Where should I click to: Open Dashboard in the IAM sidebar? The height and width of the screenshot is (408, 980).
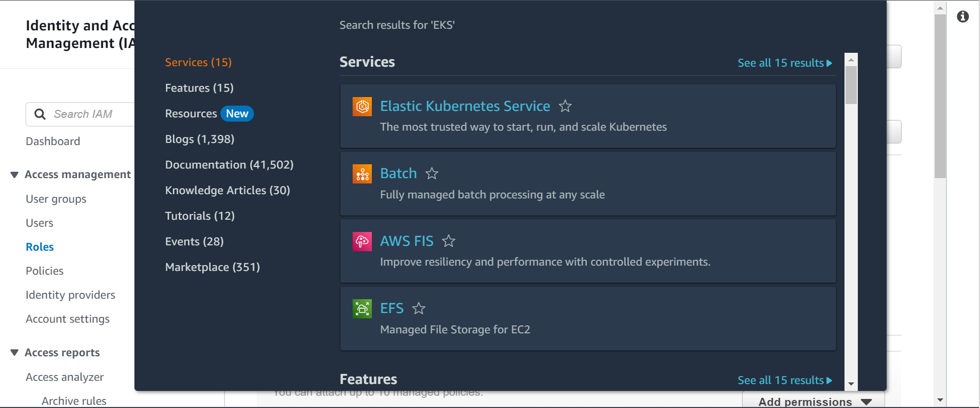[53, 141]
